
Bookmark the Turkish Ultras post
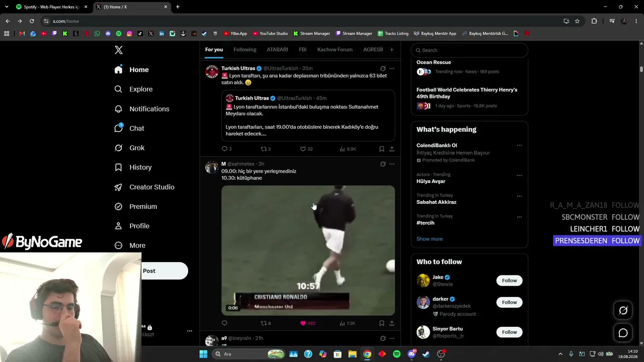click(x=382, y=149)
